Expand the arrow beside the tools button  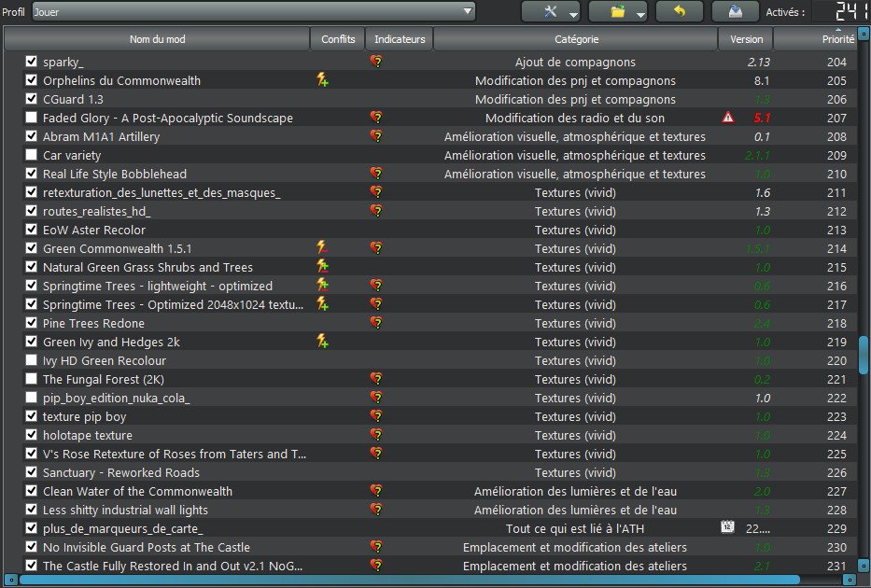coord(574,14)
